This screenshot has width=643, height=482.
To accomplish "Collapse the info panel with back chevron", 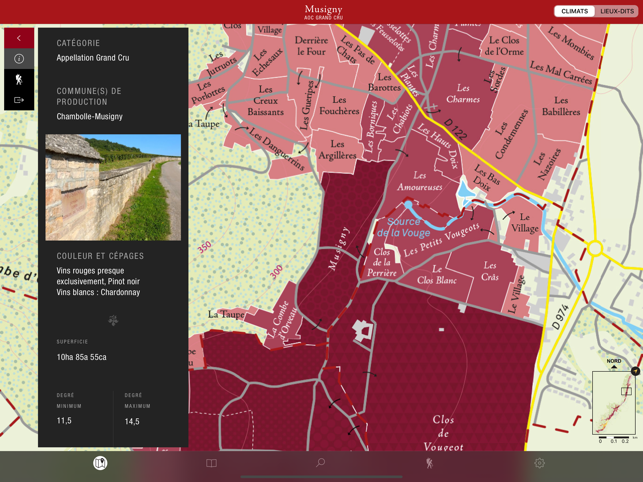I will pyautogui.click(x=19, y=38).
